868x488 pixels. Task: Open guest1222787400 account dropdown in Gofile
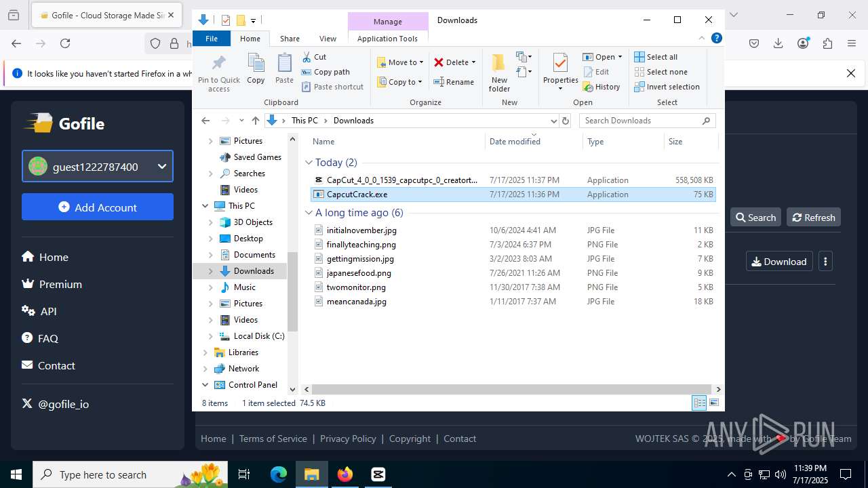click(98, 166)
